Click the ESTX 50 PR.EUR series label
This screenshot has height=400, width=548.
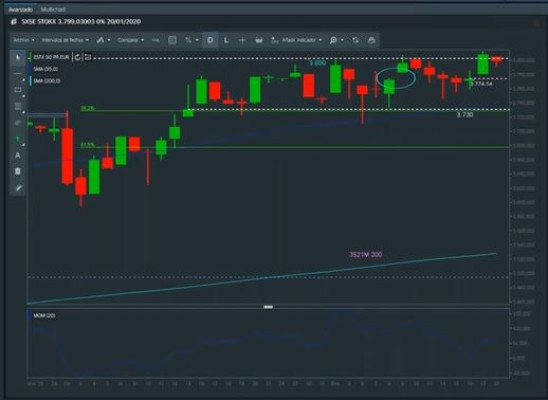tap(51, 57)
